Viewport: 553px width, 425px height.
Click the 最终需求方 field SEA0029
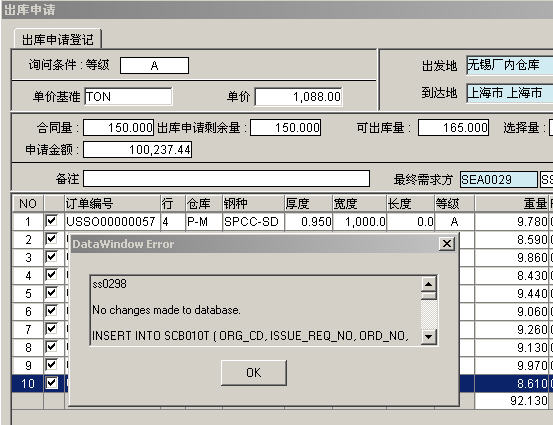click(x=499, y=180)
